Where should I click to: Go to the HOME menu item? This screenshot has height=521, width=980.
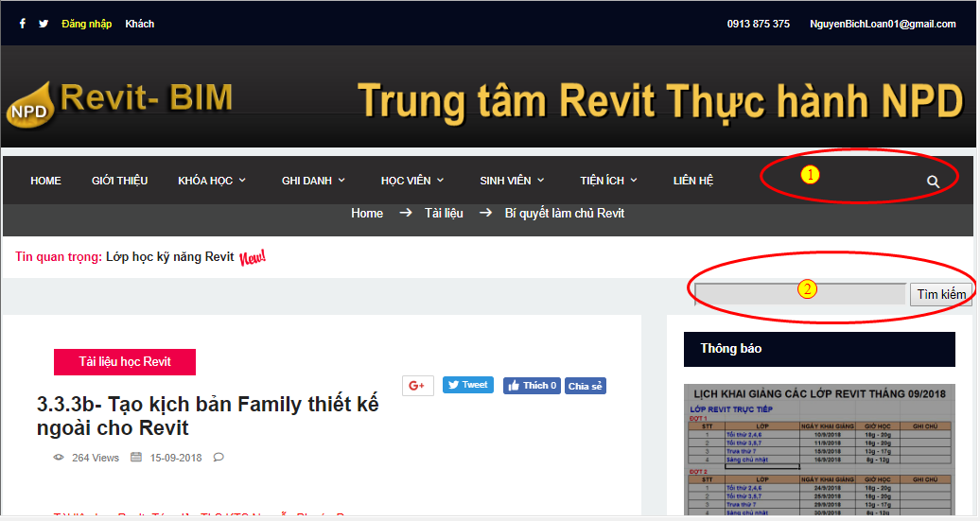(x=45, y=181)
